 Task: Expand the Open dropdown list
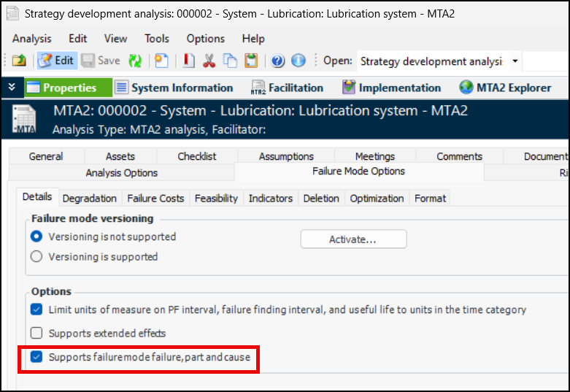tap(515, 61)
